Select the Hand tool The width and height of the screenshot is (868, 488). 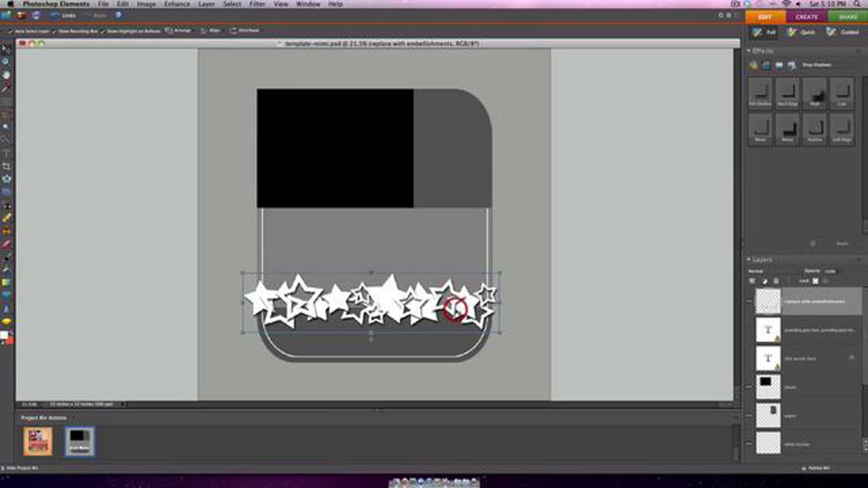click(6, 75)
